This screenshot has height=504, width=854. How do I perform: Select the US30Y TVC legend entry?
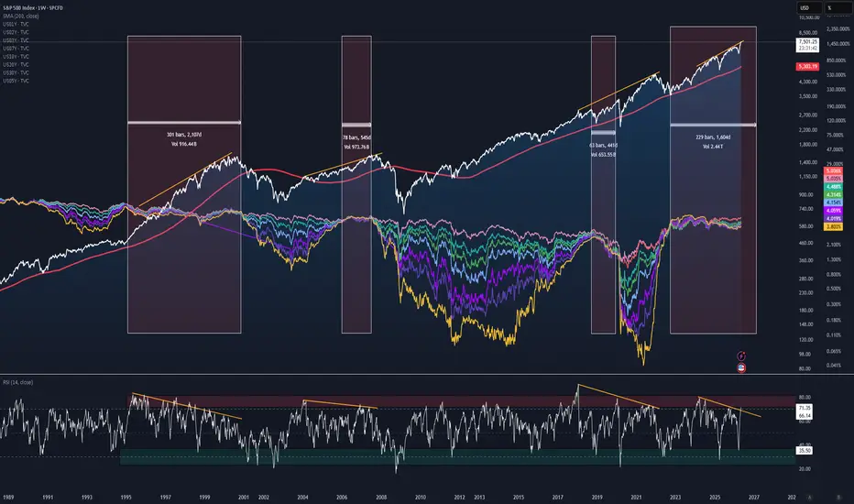pos(16,72)
